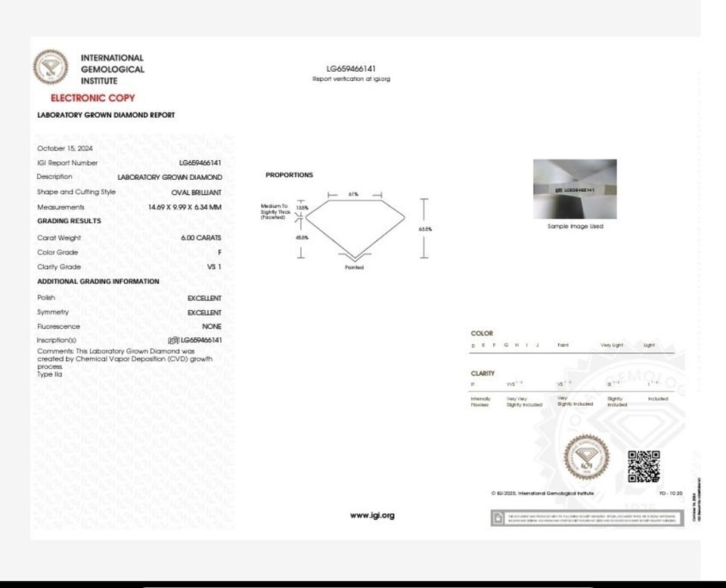Click Fluorescence value 'NONE'

[x=212, y=326]
